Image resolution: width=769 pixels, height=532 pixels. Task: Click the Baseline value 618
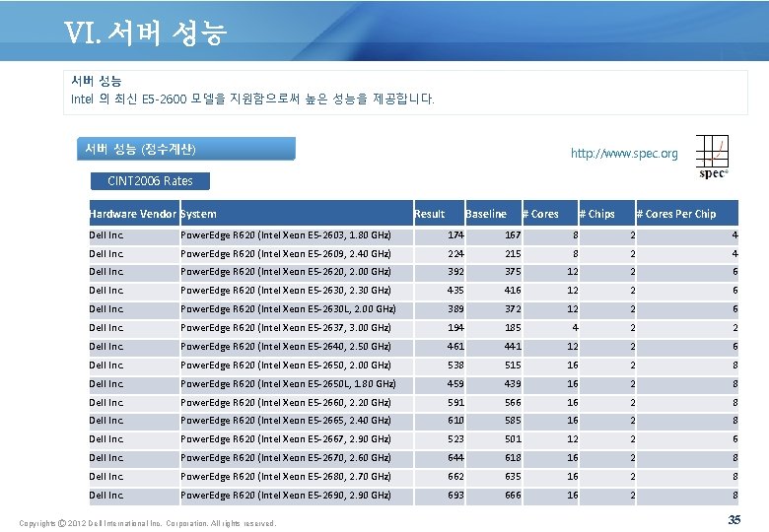[513, 457]
